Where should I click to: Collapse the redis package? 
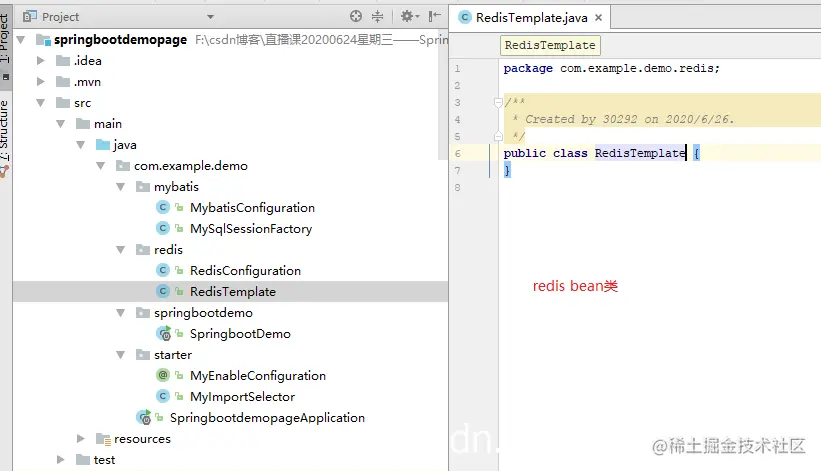(x=120, y=250)
